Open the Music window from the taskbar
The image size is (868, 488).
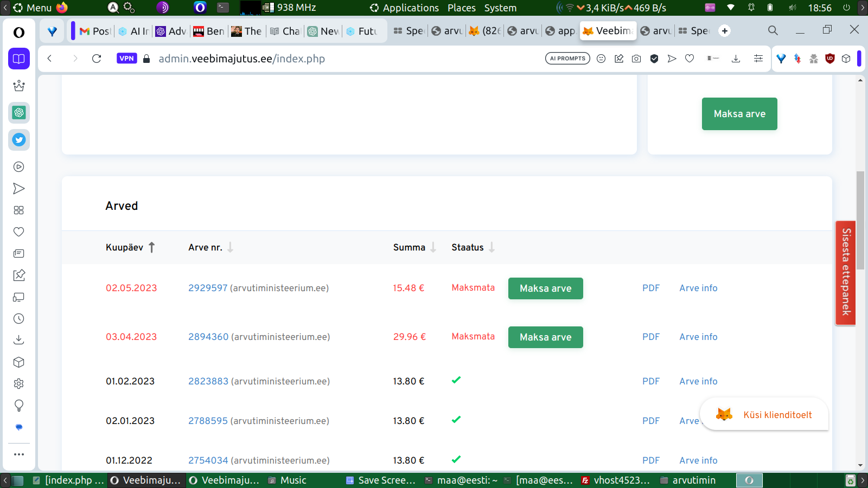(x=288, y=480)
